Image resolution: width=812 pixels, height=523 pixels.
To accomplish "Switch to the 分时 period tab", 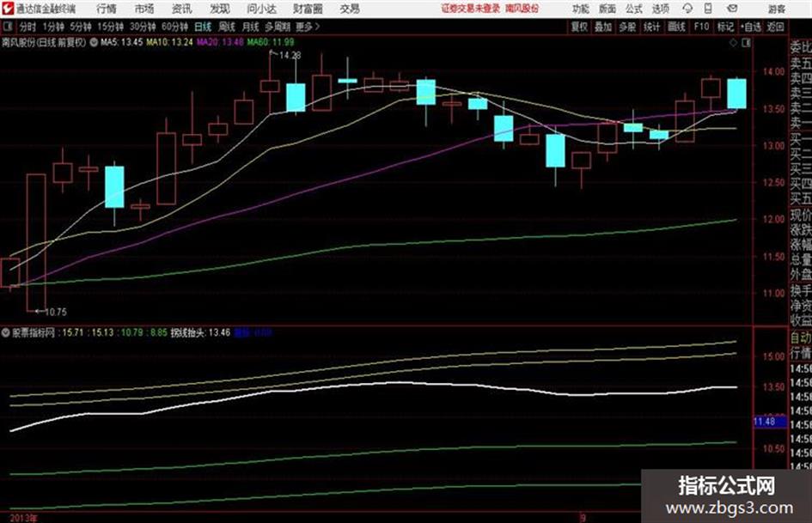I will [x=28, y=27].
